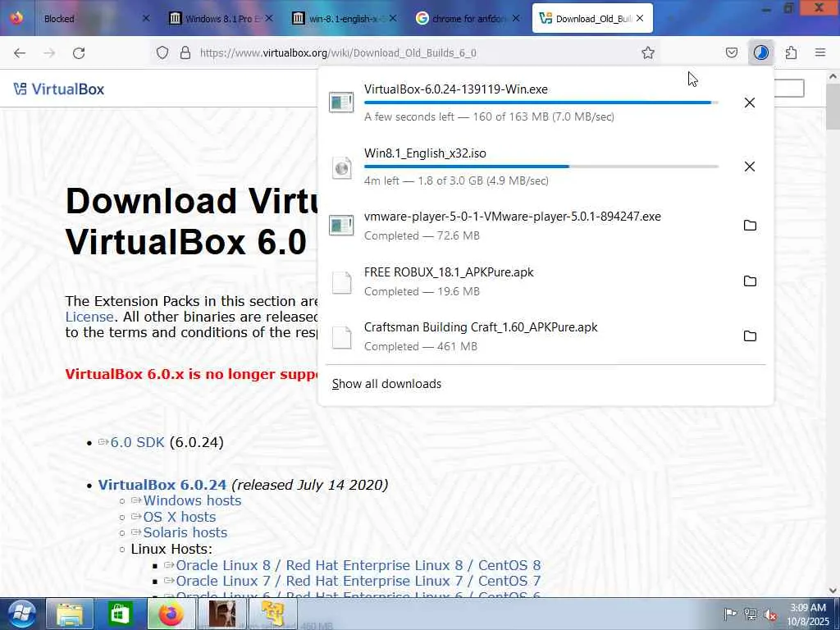
Task: Close the Windows 8.1 Pro tab
Action: click(x=269, y=18)
